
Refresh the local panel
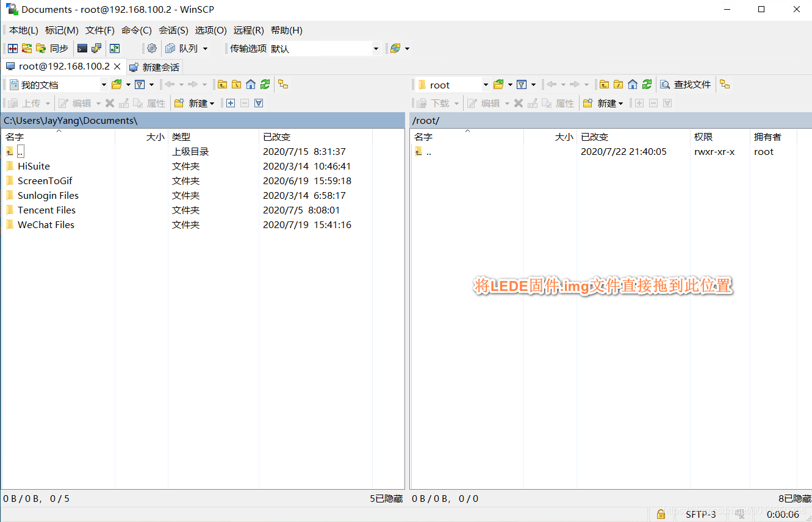(265, 85)
